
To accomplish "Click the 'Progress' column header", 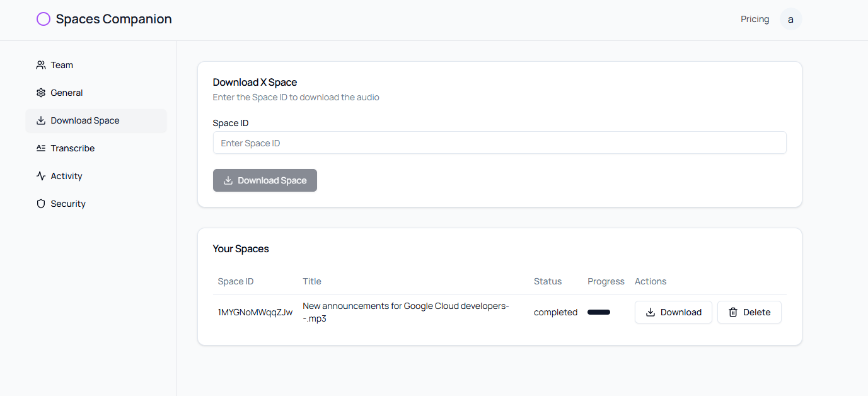I will pyautogui.click(x=606, y=281).
